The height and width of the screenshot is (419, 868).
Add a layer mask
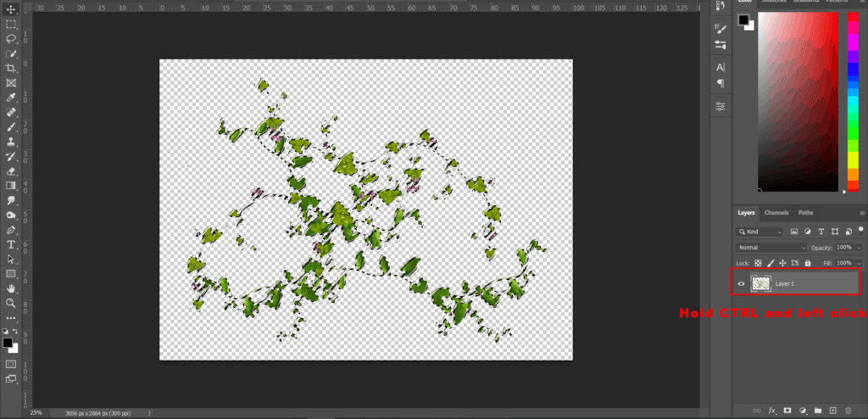tap(787, 411)
